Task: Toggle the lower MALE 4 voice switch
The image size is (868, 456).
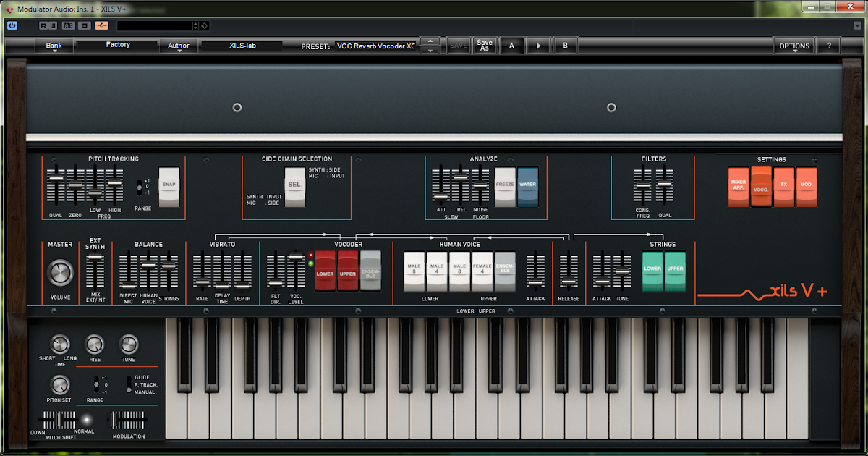Action: pos(436,271)
